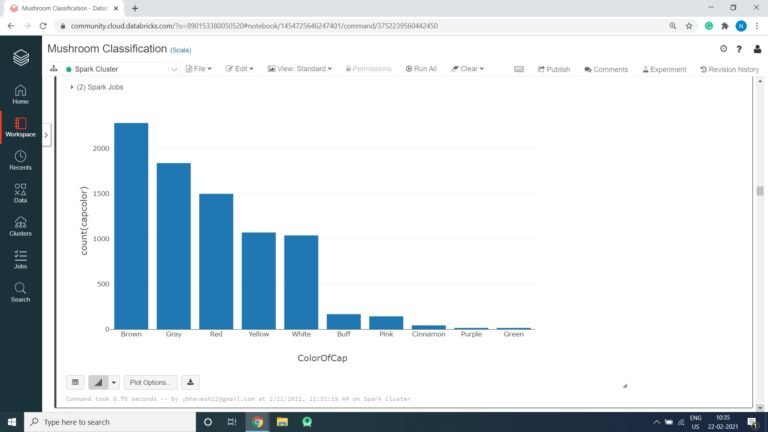Click the schedule clock icon
The width and height of the screenshot is (768, 432).
pyautogui.click(x=723, y=48)
